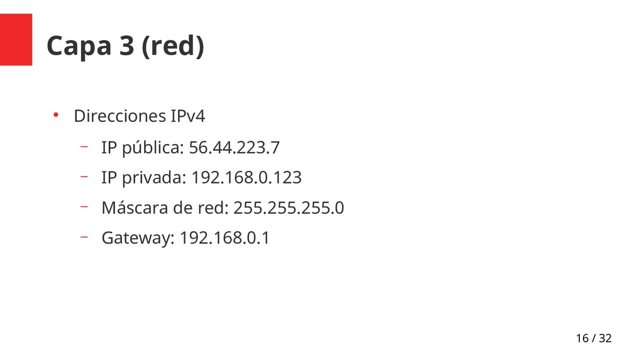Click the Máscara de red label

coord(165,207)
